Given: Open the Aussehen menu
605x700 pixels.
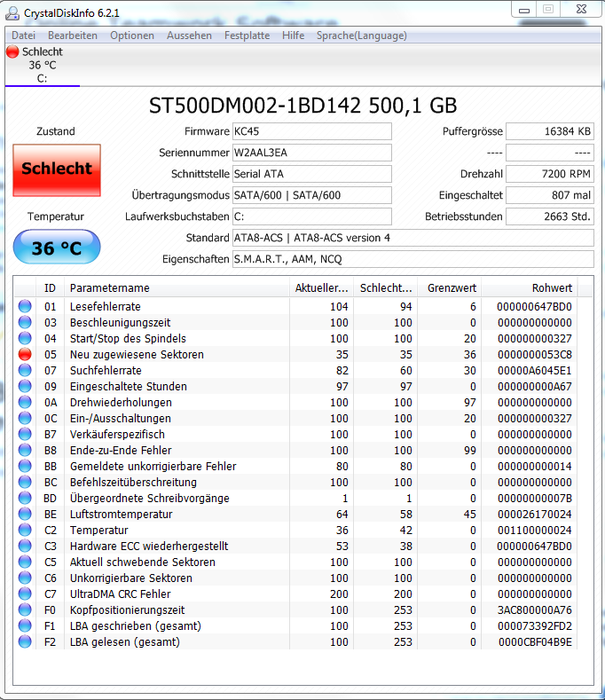Looking at the screenshot, I should (x=189, y=35).
